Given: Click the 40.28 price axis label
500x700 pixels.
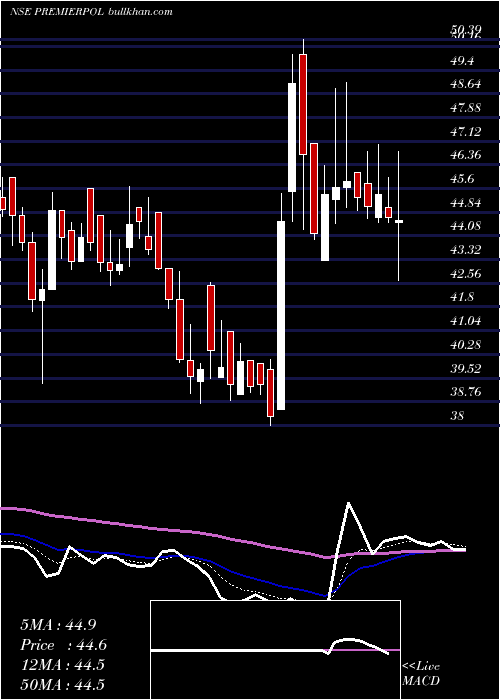Looking at the screenshot, I should coord(466,345).
